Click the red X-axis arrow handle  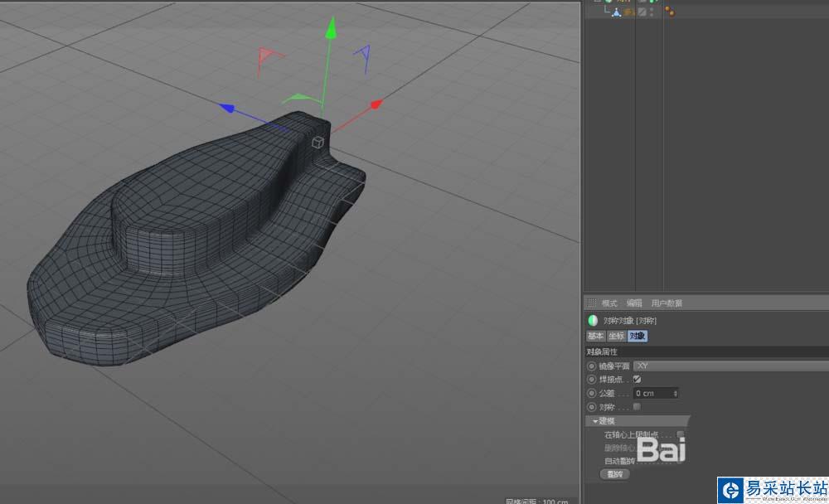(x=376, y=104)
